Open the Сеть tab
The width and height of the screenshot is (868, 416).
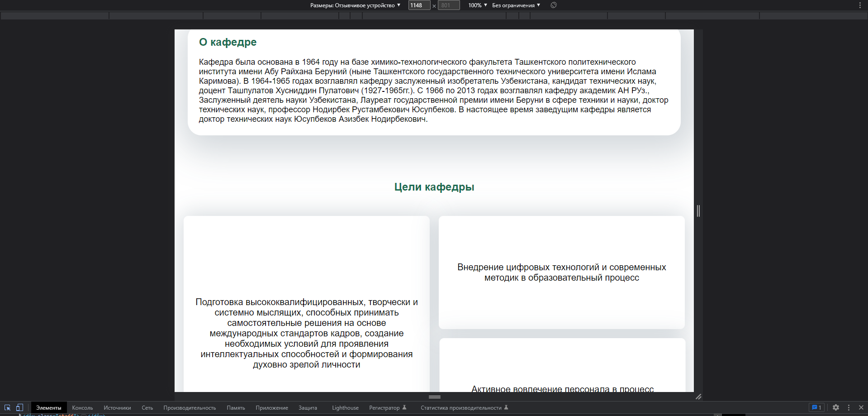pos(147,408)
